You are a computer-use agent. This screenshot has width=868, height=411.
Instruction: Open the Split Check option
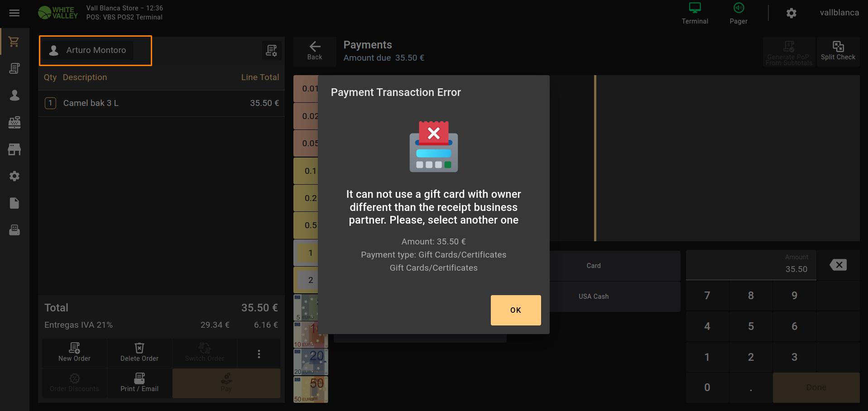838,51
